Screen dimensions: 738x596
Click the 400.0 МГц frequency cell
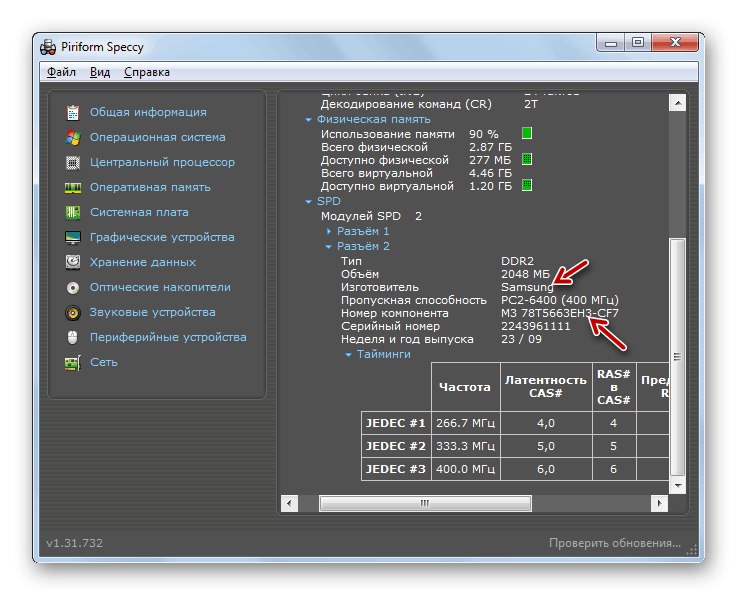[x=465, y=469]
